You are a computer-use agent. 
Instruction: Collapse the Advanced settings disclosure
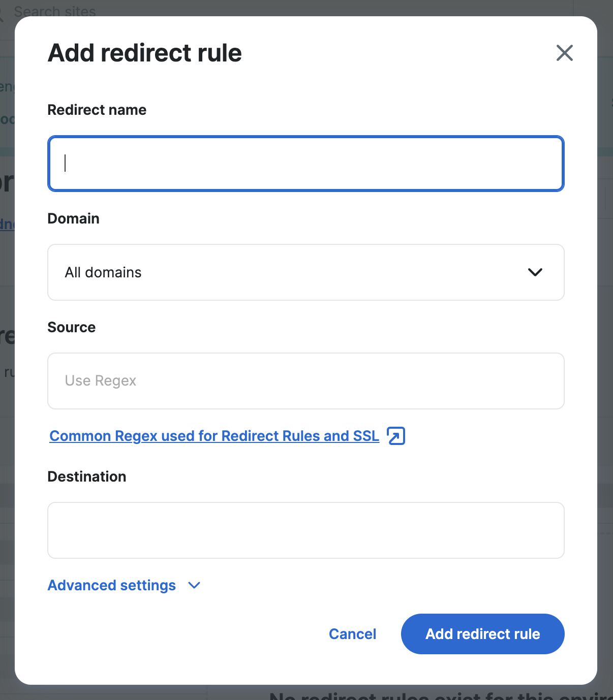tap(112, 585)
